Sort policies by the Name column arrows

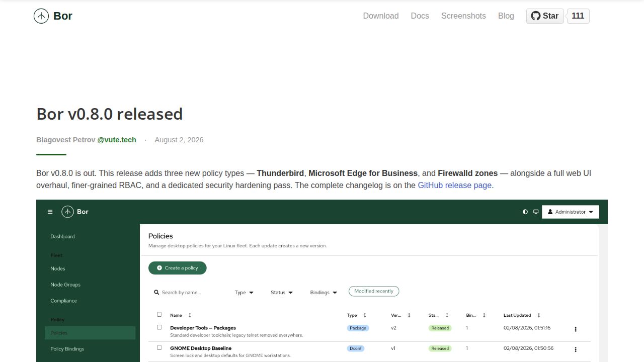coord(190,315)
